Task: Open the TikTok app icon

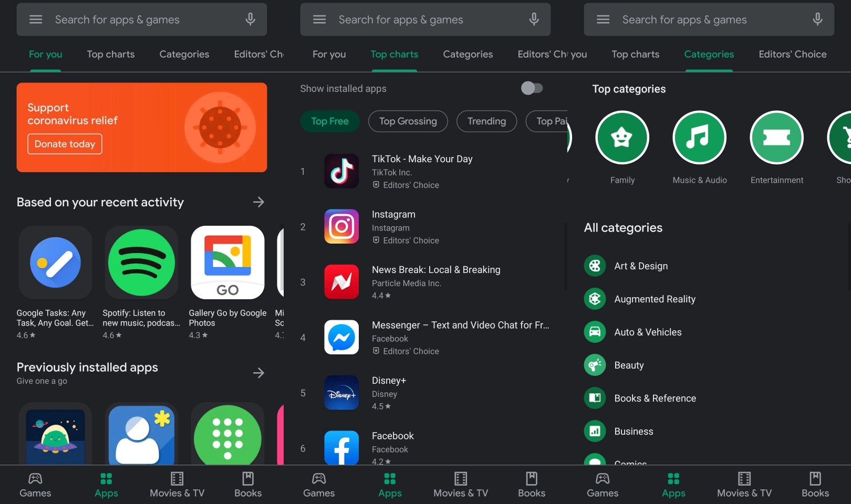Action: pyautogui.click(x=341, y=171)
